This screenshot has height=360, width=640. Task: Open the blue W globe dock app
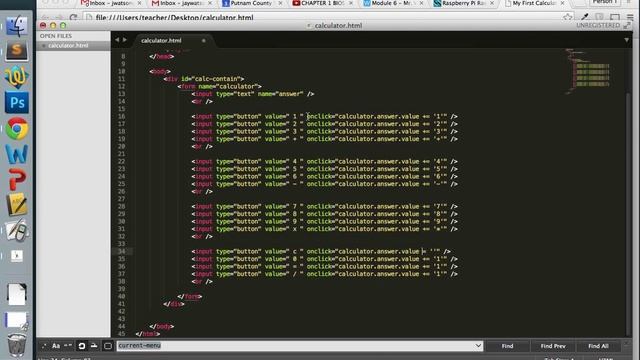(x=17, y=77)
